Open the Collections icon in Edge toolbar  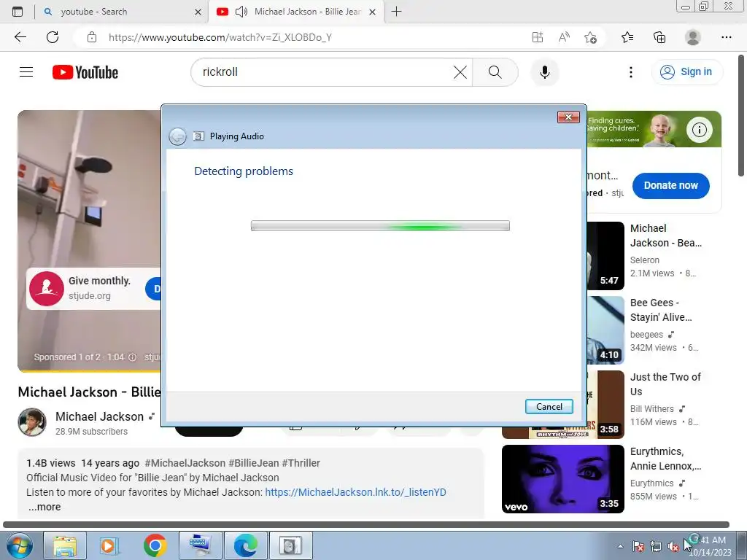click(659, 37)
